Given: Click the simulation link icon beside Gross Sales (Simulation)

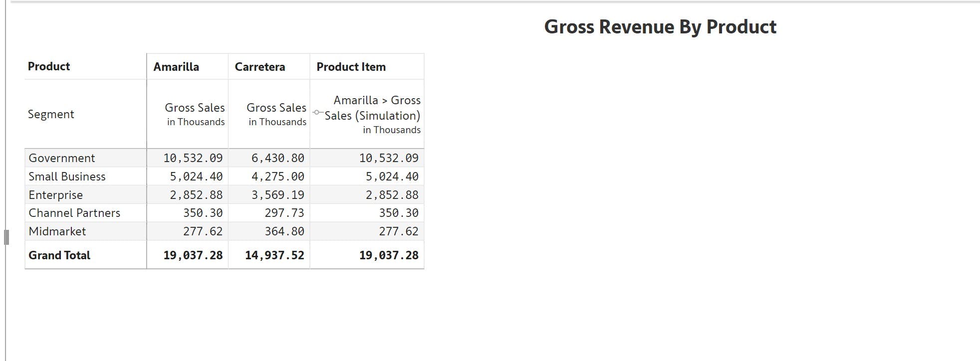Looking at the screenshot, I should point(316,112).
